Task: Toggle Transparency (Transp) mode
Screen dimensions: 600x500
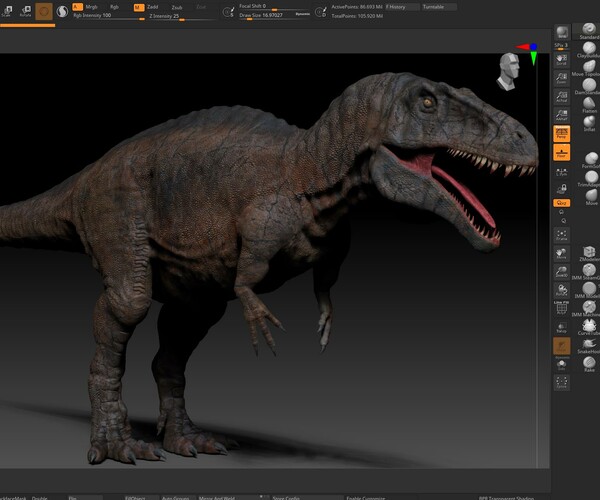Action: (561, 327)
